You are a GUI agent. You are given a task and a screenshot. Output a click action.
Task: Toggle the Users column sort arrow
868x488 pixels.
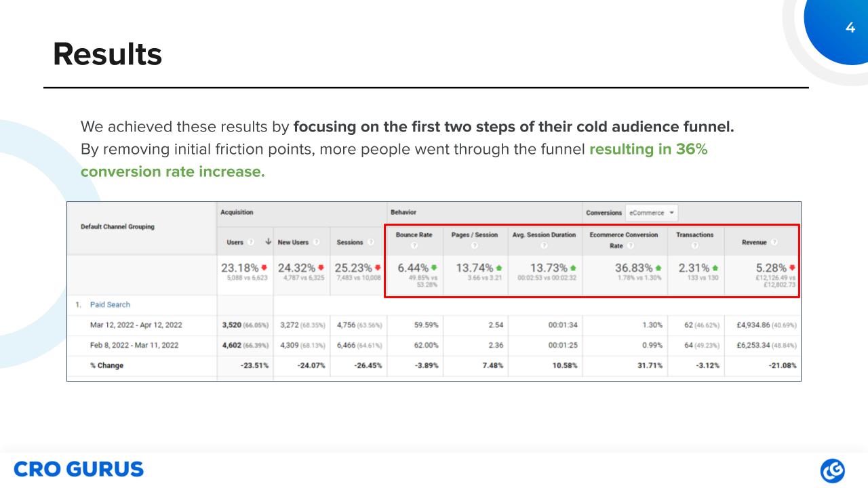point(268,242)
